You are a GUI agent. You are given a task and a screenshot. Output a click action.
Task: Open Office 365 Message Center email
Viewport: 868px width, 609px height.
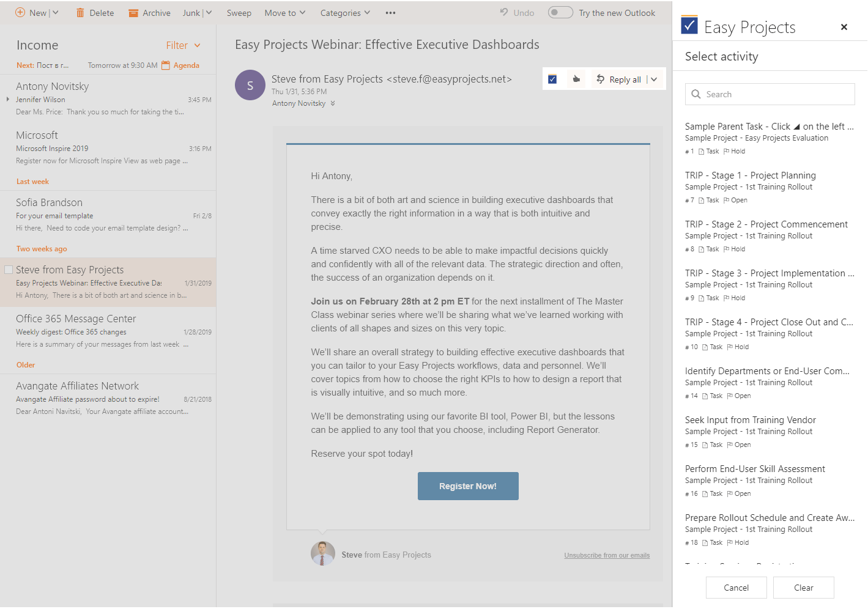tap(108, 331)
